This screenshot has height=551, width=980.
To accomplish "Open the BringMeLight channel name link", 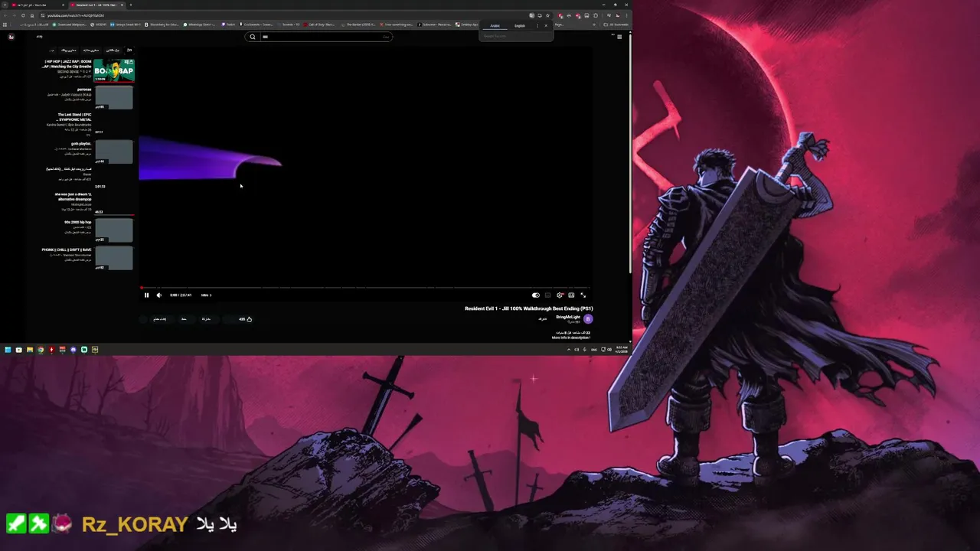I will tap(568, 317).
